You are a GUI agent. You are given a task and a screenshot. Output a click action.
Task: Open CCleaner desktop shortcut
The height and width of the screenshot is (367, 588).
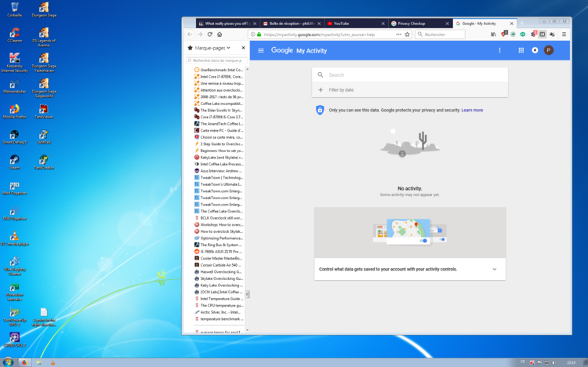click(x=15, y=35)
